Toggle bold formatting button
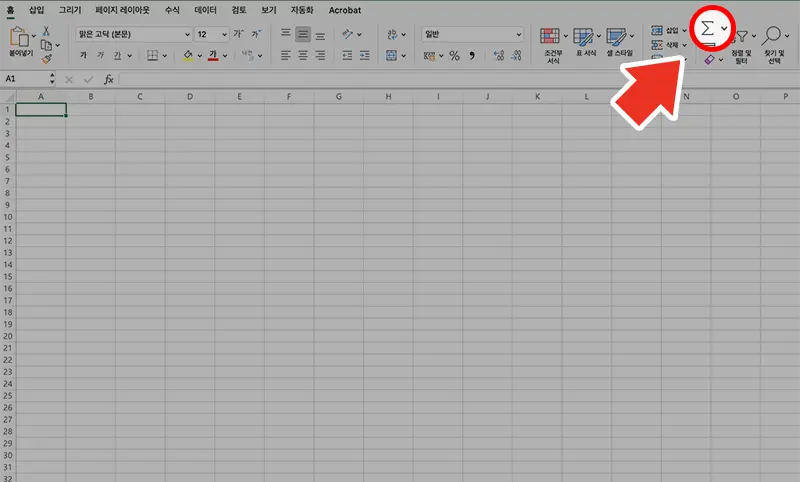 point(83,56)
